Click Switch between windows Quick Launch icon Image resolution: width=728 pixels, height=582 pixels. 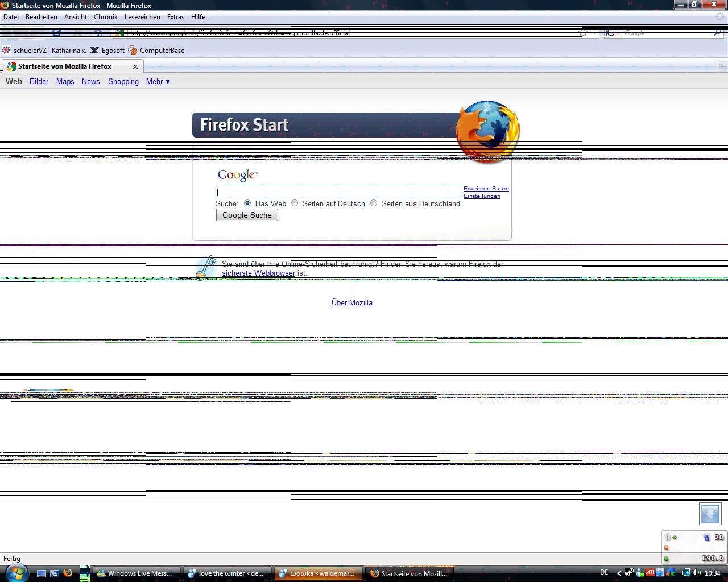pyautogui.click(x=55, y=573)
